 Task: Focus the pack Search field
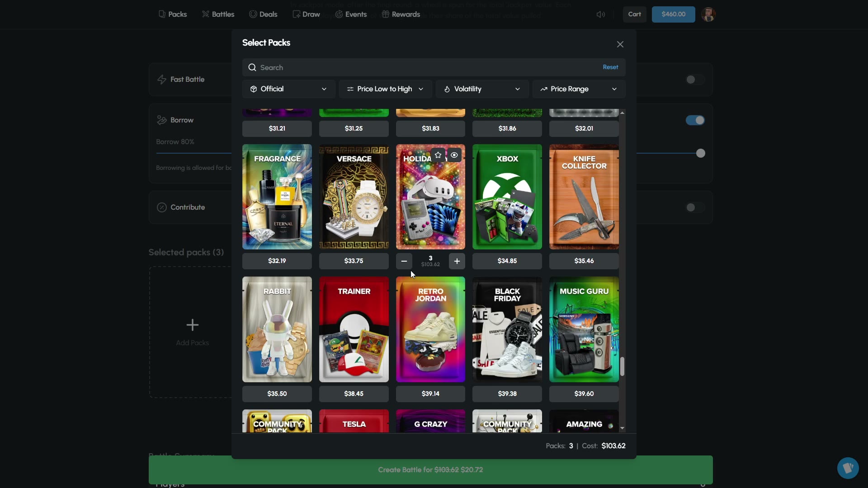434,67
